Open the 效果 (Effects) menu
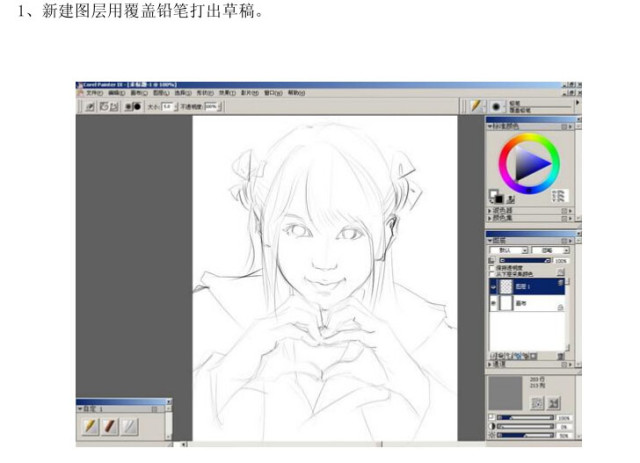Screen dimensions: 640x463 pyautogui.click(x=227, y=93)
